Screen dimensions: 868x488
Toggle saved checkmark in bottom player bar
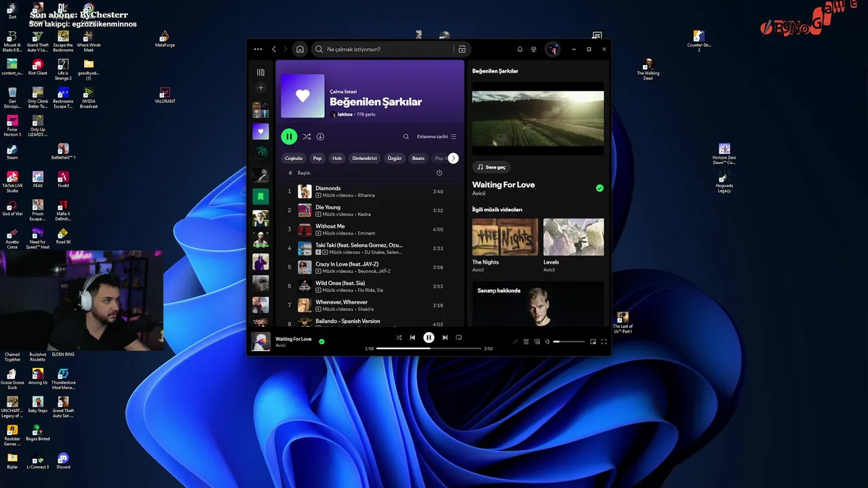[x=321, y=342]
